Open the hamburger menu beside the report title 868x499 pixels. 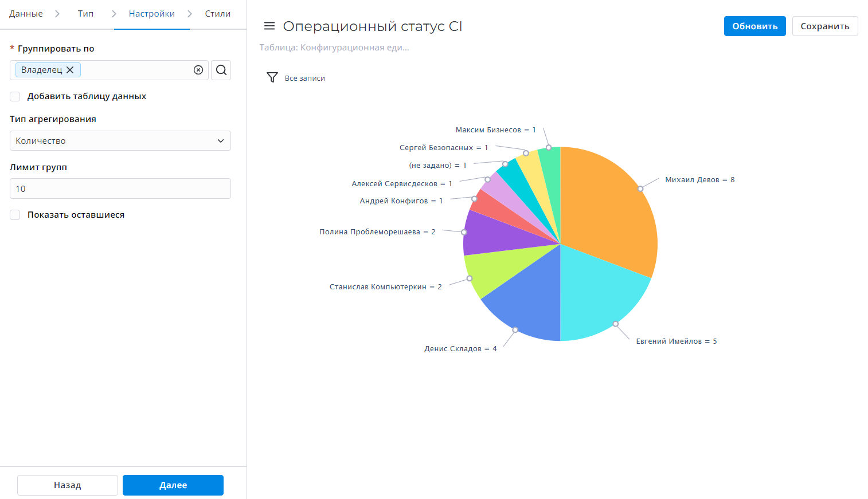[269, 26]
